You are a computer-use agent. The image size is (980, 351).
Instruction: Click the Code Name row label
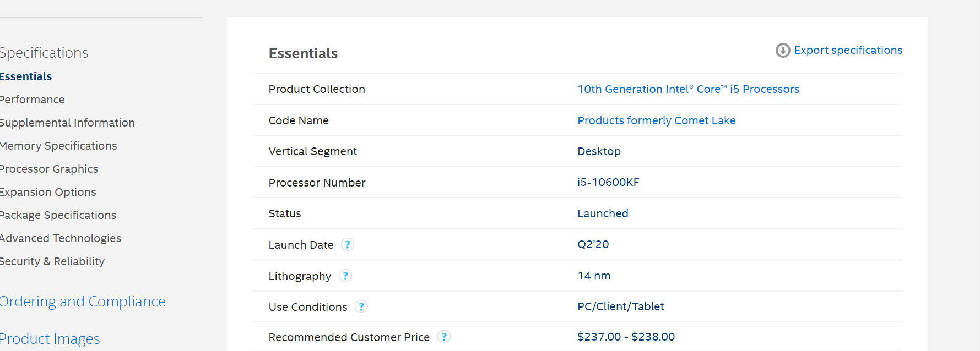click(x=299, y=120)
